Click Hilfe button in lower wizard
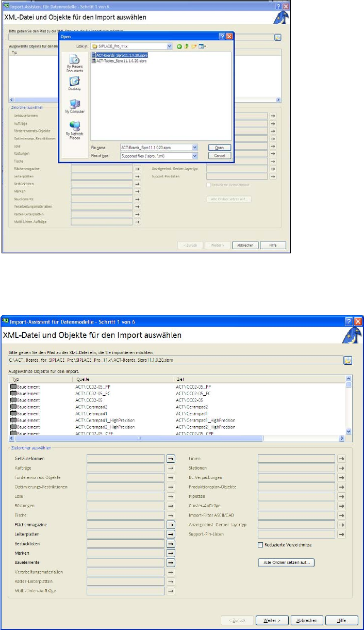364x630 pixels. [x=341, y=620]
